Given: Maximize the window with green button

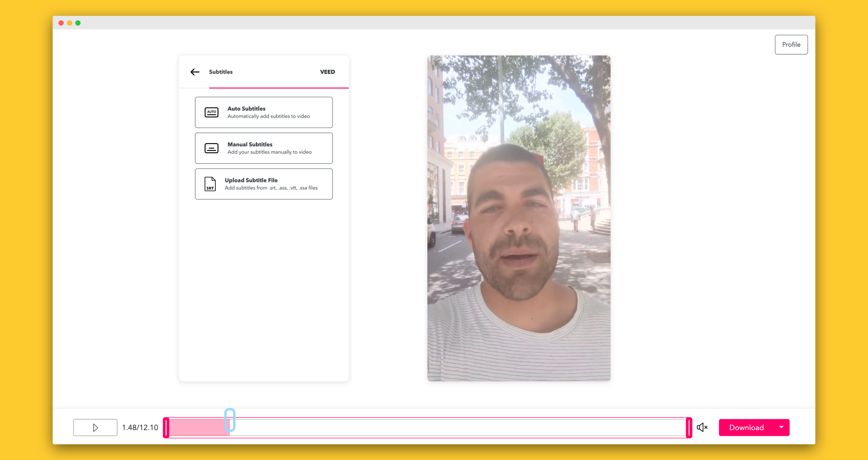Looking at the screenshot, I should (x=78, y=23).
